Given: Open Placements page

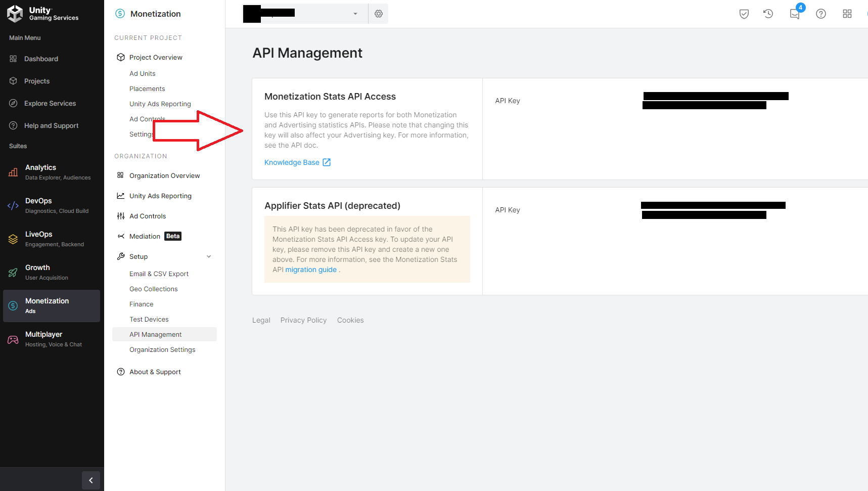Looking at the screenshot, I should 147,88.
